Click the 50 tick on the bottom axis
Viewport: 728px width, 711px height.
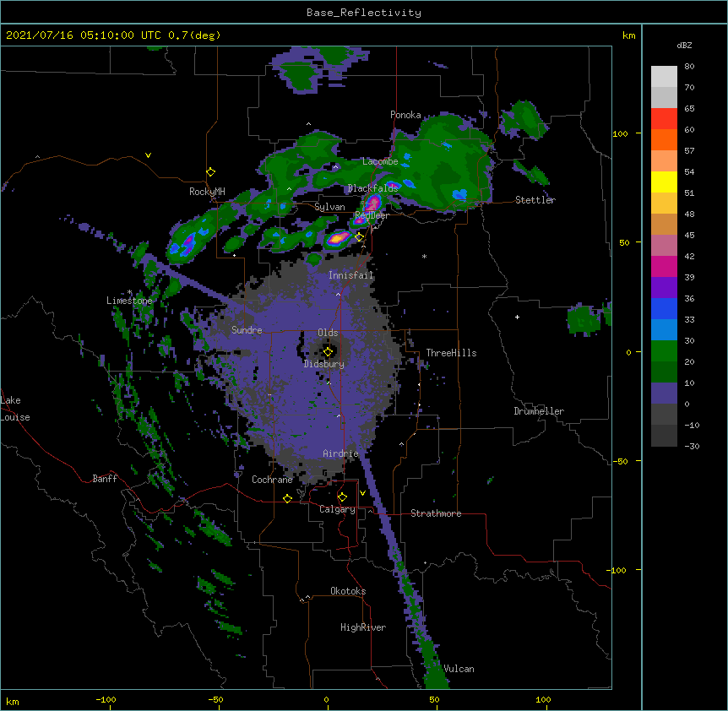click(x=435, y=699)
